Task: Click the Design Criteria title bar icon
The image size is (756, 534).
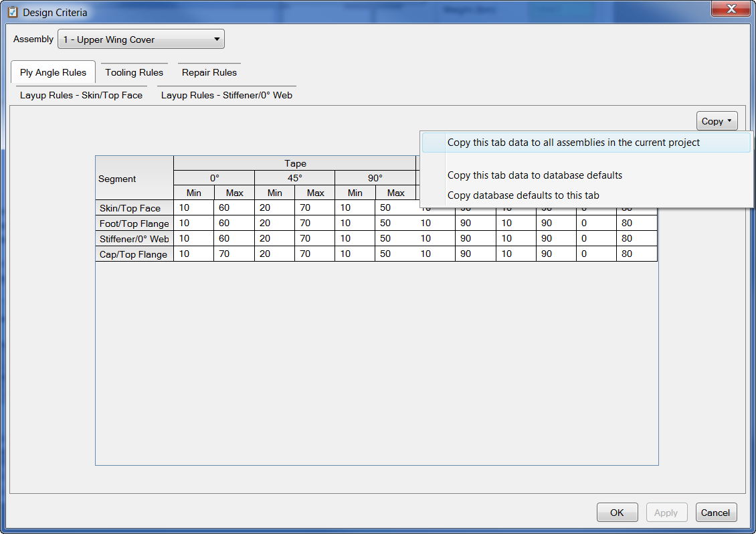Action: [13, 12]
